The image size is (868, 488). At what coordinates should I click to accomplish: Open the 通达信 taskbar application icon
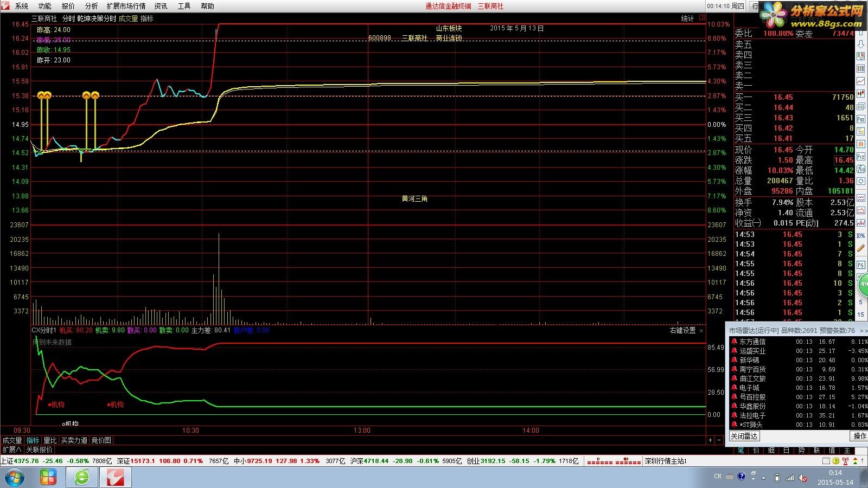116,478
